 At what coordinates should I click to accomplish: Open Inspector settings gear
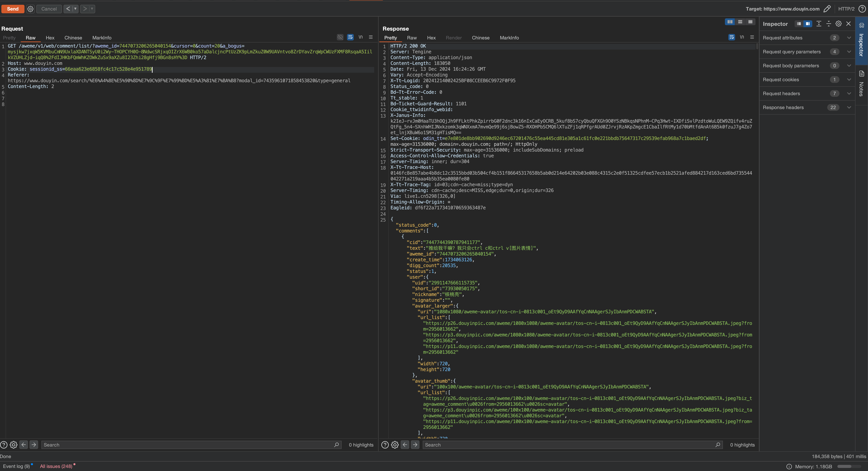[x=838, y=24]
